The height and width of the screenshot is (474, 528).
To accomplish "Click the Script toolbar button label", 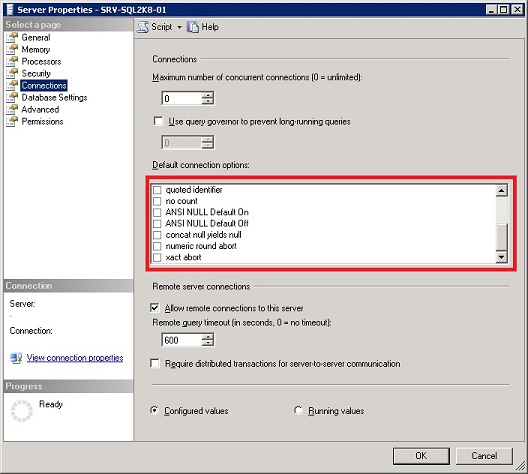I will [x=162, y=27].
